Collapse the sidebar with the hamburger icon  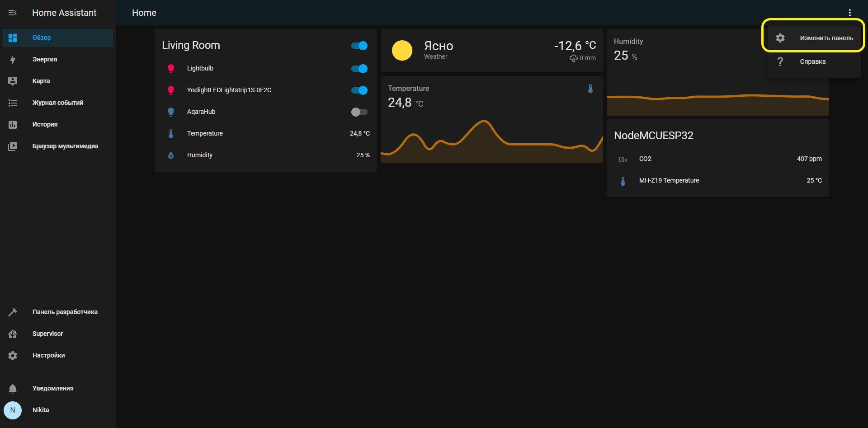tap(13, 13)
